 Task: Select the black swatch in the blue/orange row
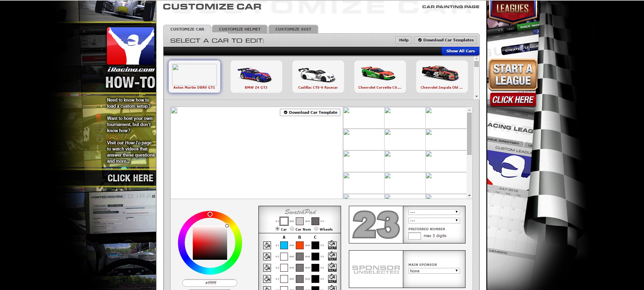click(x=315, y=245)
